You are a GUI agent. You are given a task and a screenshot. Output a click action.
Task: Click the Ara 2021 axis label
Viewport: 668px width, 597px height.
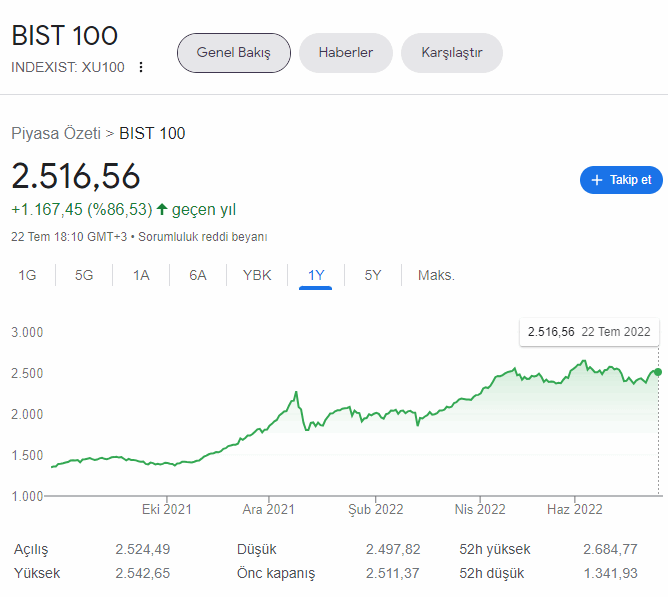pyautogui.click(x=268, y=509)
